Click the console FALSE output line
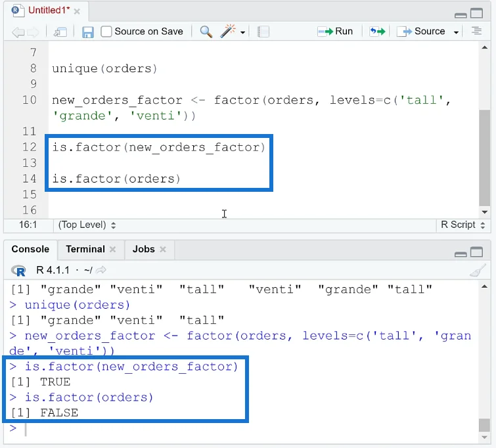Image resolution: width=496 pixels, height=448 pixels. (x=44, y=413)
